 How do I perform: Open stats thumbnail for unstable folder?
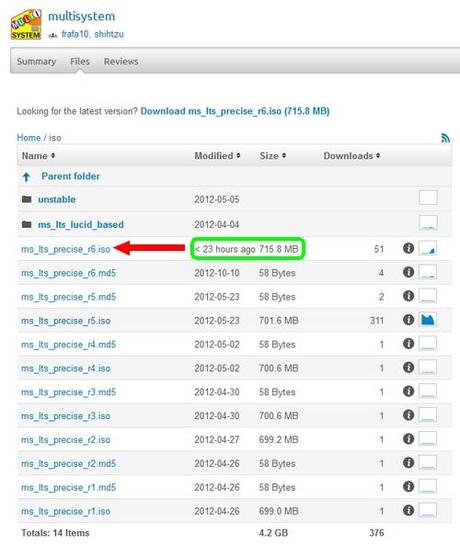point(428,198)
